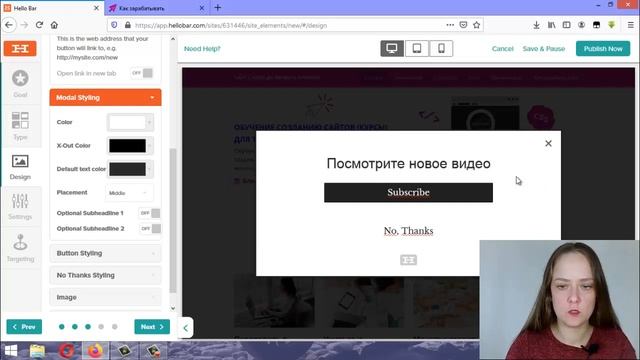Viewport: 640px width, 360px height.
Task: Click the Subscribe button in modal
Action: tap(408, 192)
